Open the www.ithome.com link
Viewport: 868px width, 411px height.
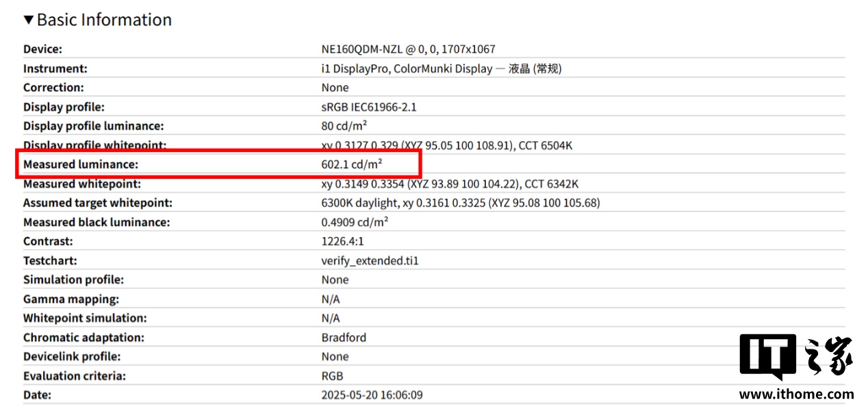click(796, 394)
